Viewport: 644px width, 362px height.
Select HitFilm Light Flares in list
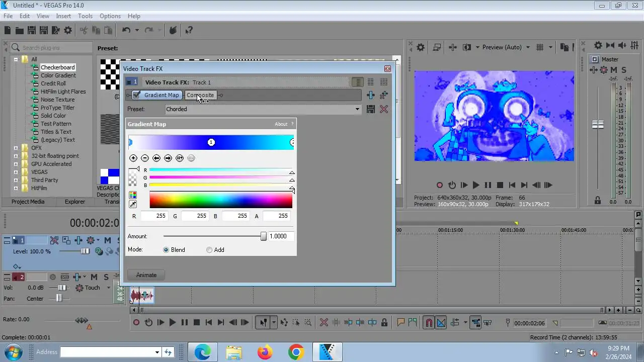(x=63, y=92)
